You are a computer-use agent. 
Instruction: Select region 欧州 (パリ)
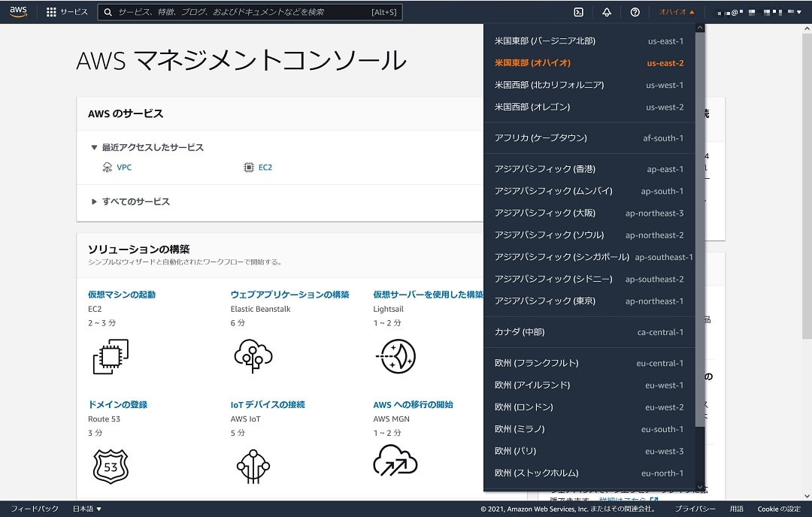[589, 452]
